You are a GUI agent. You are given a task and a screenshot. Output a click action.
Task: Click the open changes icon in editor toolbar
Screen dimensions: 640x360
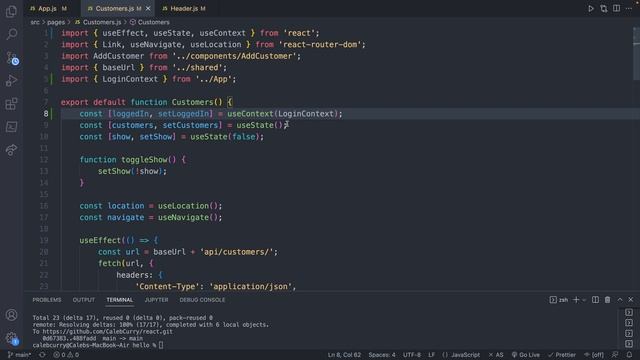(604, 8)
